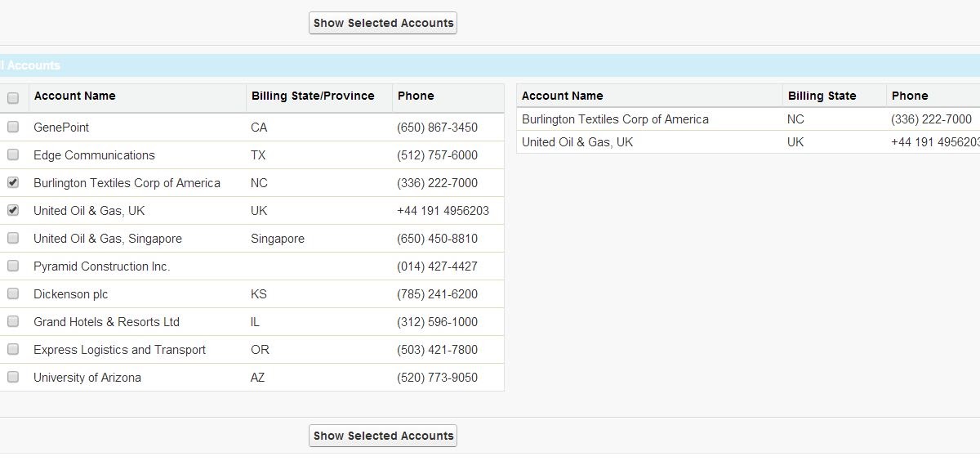980x470 pixels.
Task: Click the TX billing state cell
Action: [260, 155]
